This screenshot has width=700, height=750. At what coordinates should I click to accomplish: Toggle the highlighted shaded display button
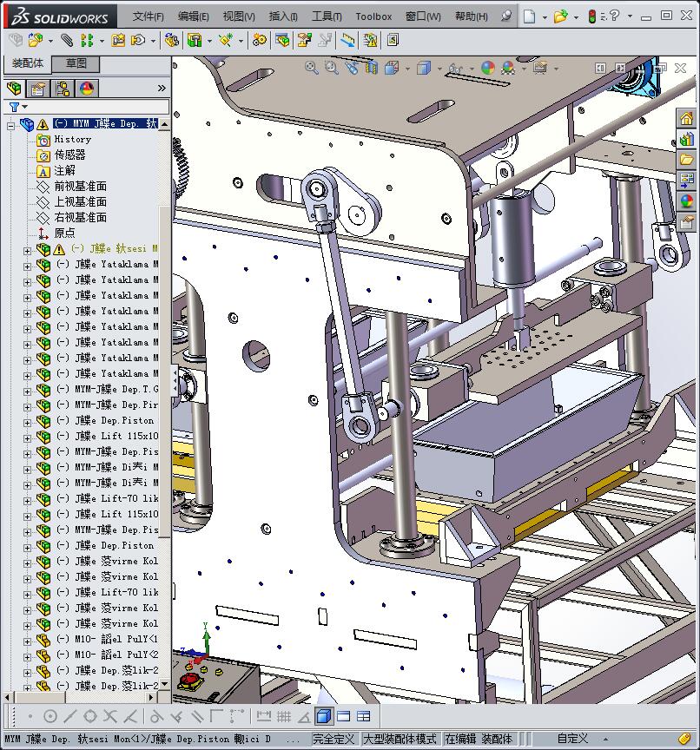click(324, 716)
